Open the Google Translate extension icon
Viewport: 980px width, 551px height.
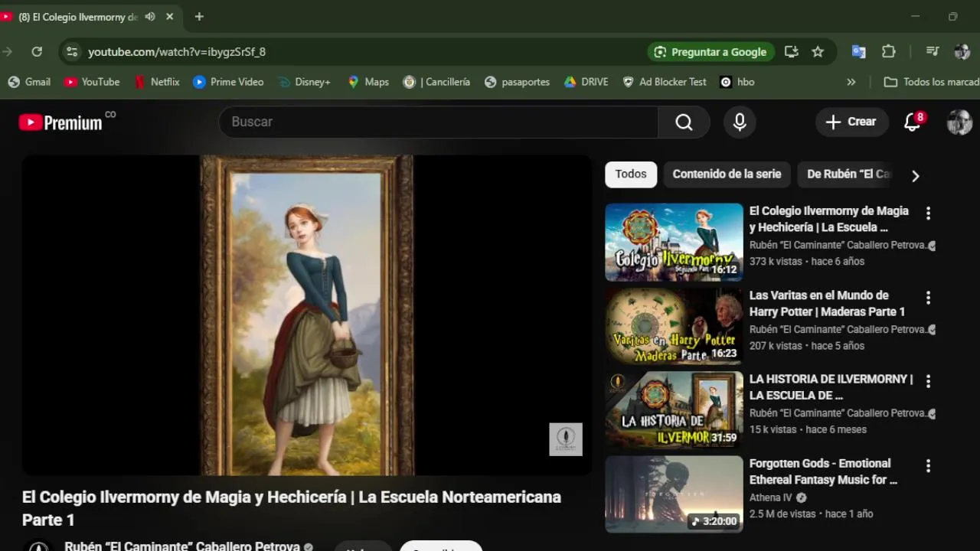[x=859, y=52]
